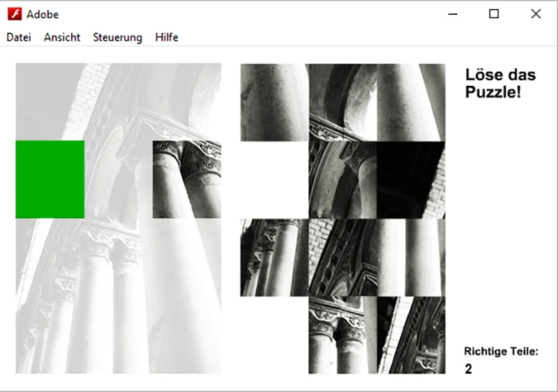This screenshot has height=392, width=558.
Task: Pick the mostly black piece with brick edge
Action: (411, 180)
